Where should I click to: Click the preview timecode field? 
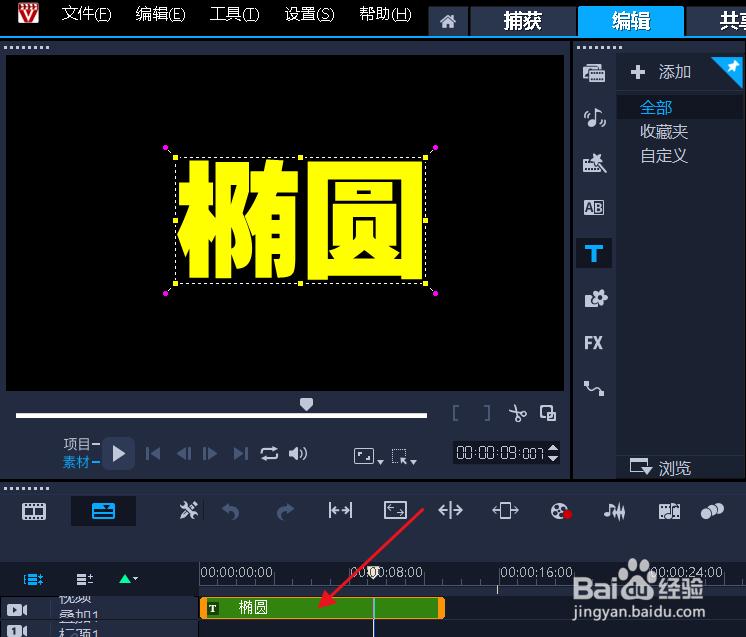[x=500, y=453]
